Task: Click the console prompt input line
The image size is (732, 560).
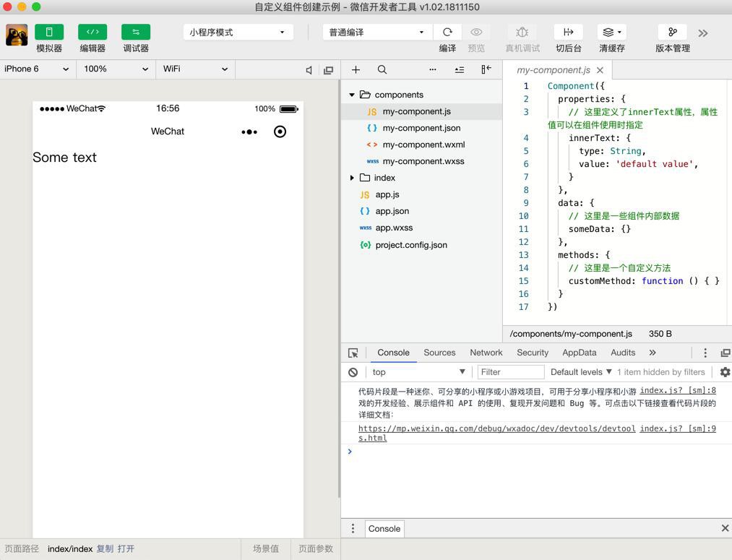Action: [x=537, y=452]
